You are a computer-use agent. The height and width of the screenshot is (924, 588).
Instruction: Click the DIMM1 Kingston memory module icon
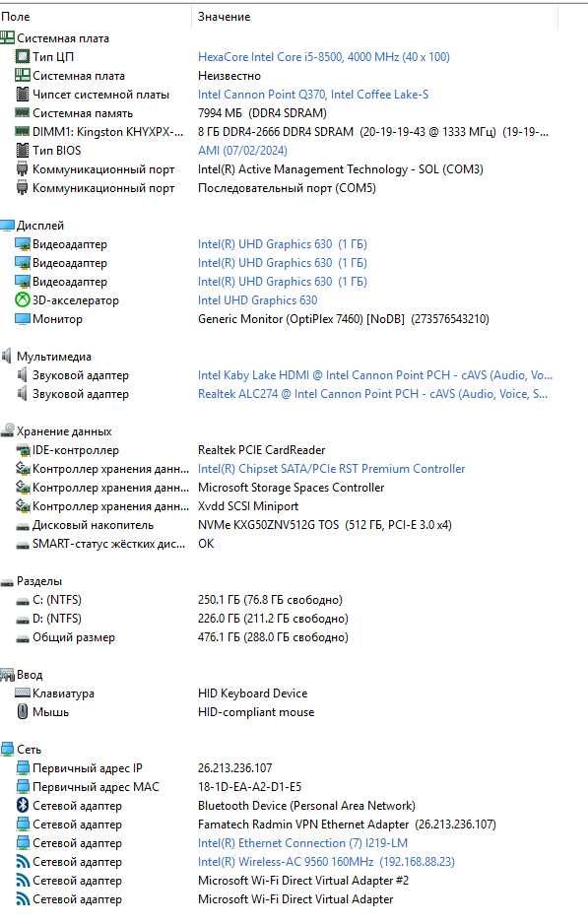(23, 131)
